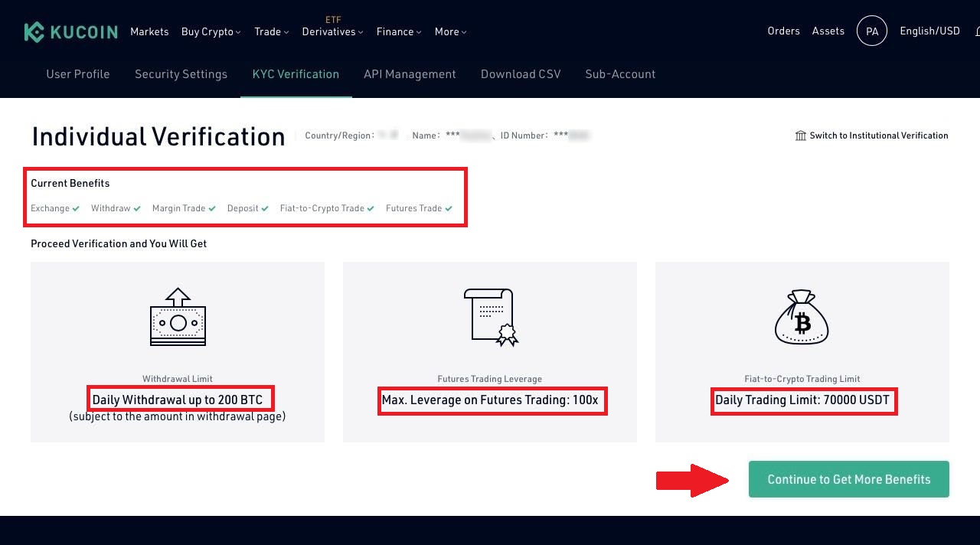Switch to the Security Settings tab
Image resolution: width=980 pixels, height=545 pixels.
[x=181, y=74]
